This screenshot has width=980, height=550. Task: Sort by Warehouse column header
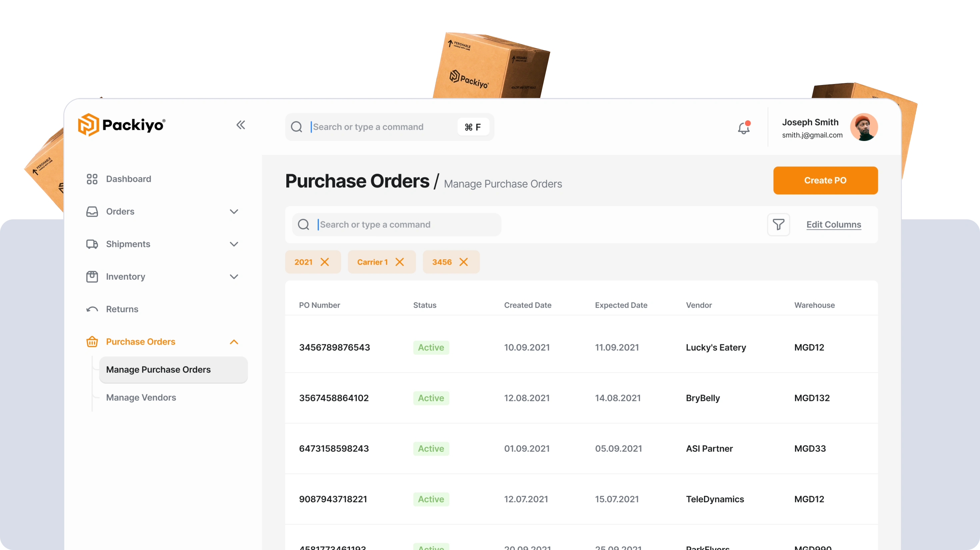tap(814, 305)
